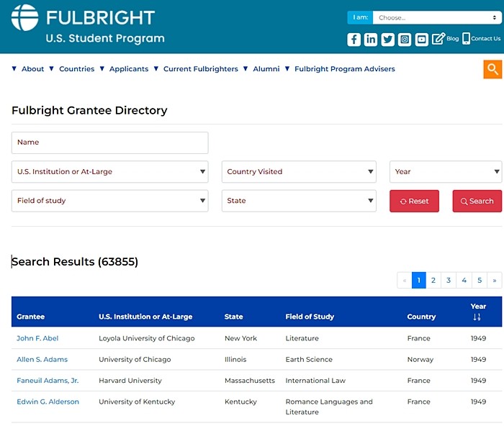This screenshot has height=426, width=504.
Task: Expand the Applicants navigation menu
Action: 129,69
